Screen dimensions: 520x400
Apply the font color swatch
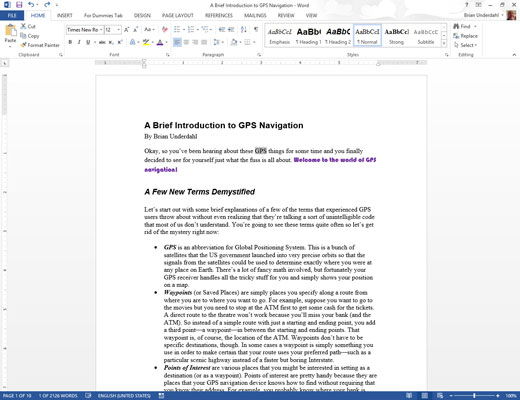[x=160, y=42]
